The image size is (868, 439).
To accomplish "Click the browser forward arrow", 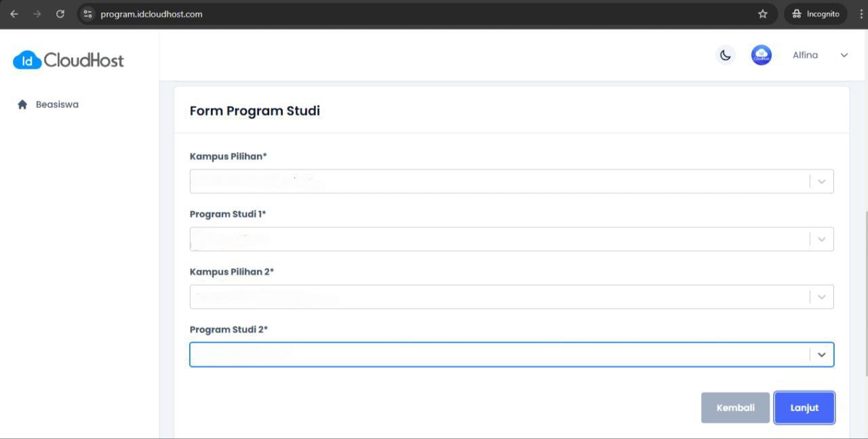I will click(37, 14).
